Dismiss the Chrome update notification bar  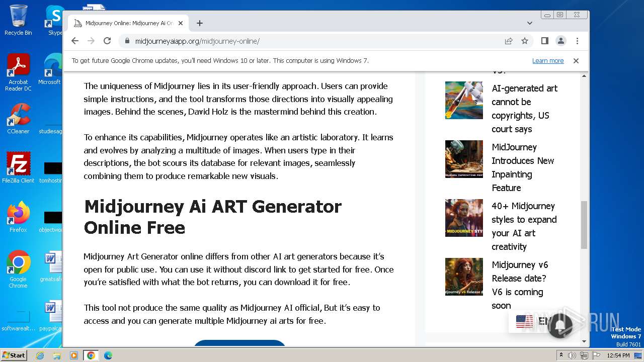coord(576,61)
